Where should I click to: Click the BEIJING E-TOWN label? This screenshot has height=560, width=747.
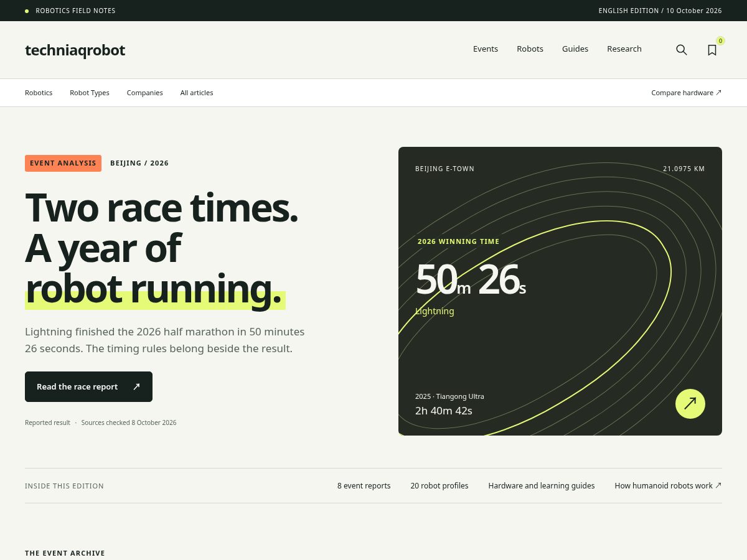click(444, 169)
